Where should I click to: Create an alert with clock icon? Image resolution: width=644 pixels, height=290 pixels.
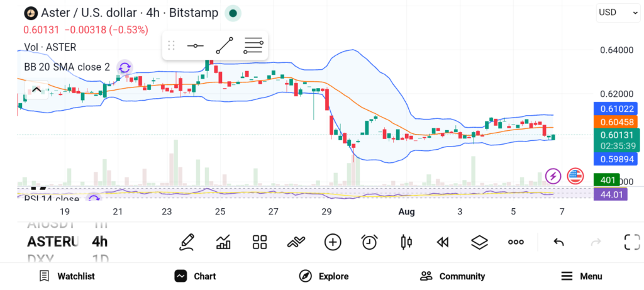tap(370, 242)
